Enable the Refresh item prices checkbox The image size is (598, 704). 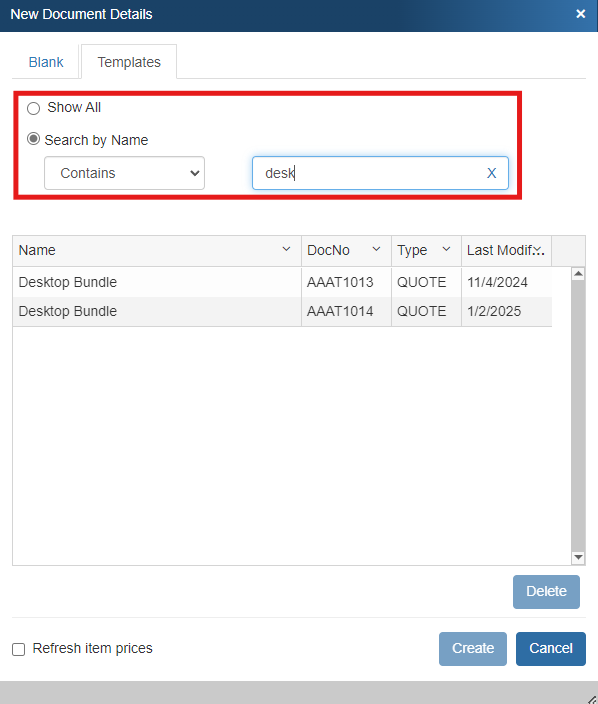coord(18,649)
